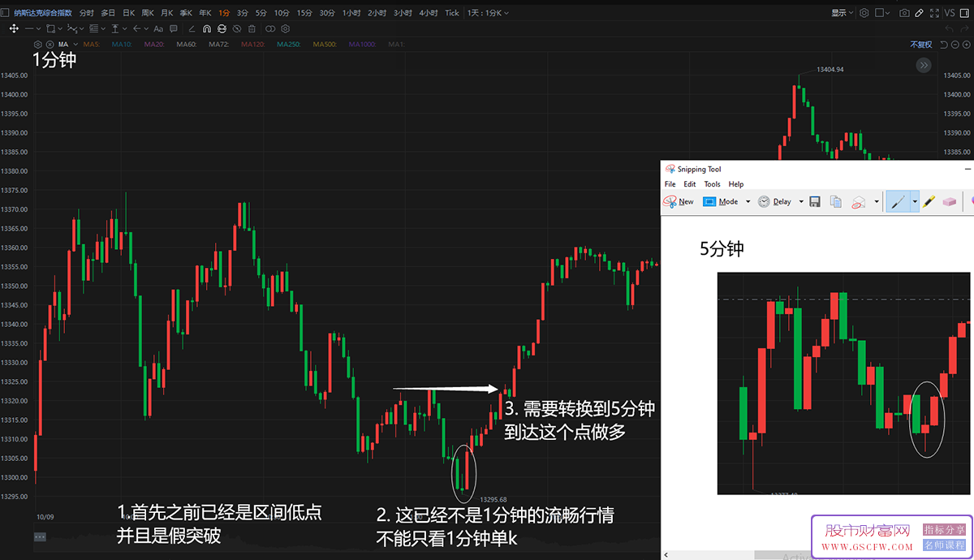This screenshot has height=560, width=974.
Task: Select the 5分 timeframe tab
Action: coord(261,13)
